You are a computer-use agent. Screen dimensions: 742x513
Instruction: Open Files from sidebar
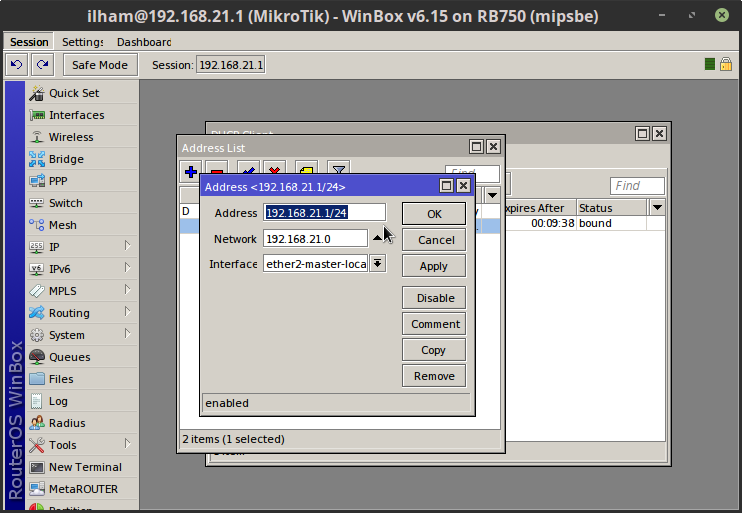click(x=82, y=379)
